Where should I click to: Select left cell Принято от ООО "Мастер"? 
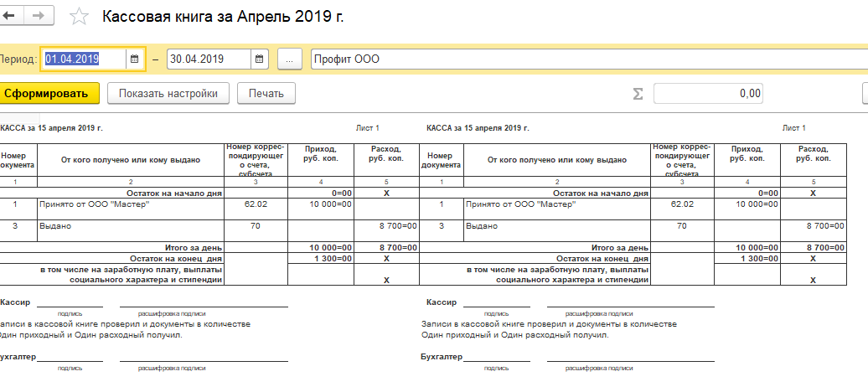tap(131, 209)
